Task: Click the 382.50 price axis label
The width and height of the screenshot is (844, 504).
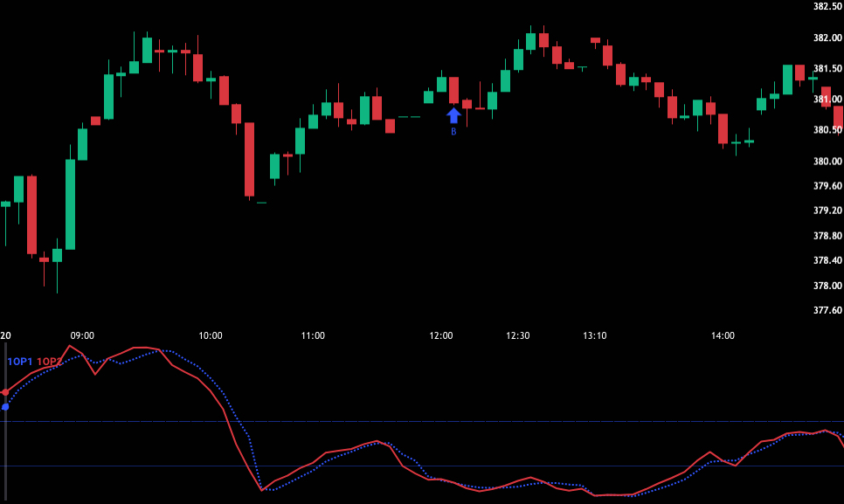Action: [827, 6]
